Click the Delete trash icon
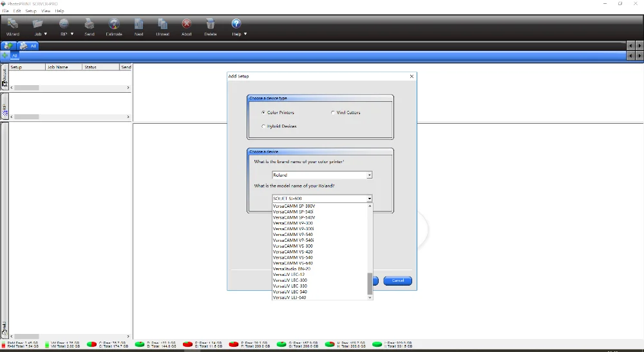Viewport: 644px width, 352px height. point(211,24)
